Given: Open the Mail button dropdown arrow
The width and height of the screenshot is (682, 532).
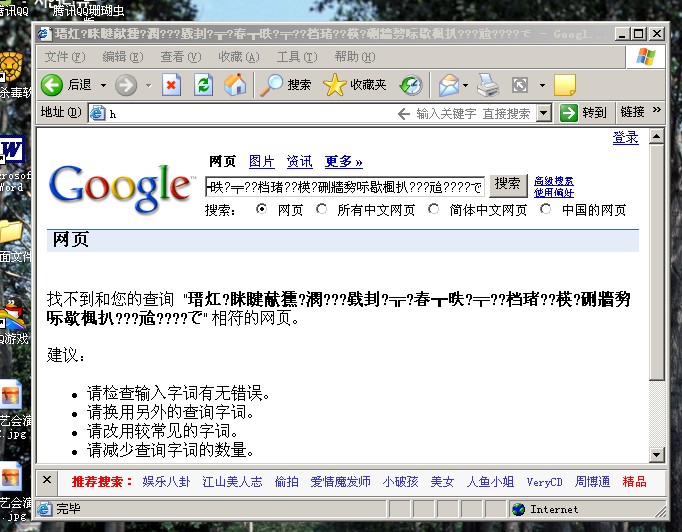Looking at the screenshot, I should click(465, 85).
